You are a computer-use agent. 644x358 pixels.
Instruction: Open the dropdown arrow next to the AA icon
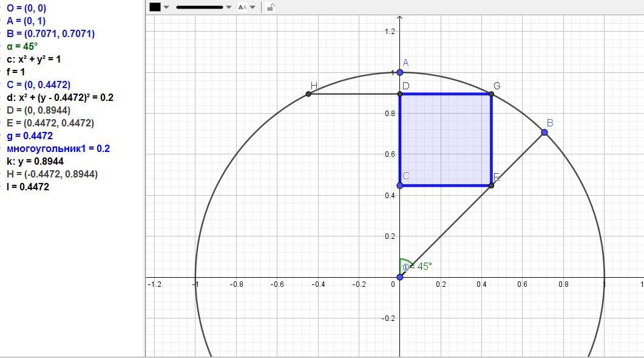pyautogui.click(x=253, y=7)
